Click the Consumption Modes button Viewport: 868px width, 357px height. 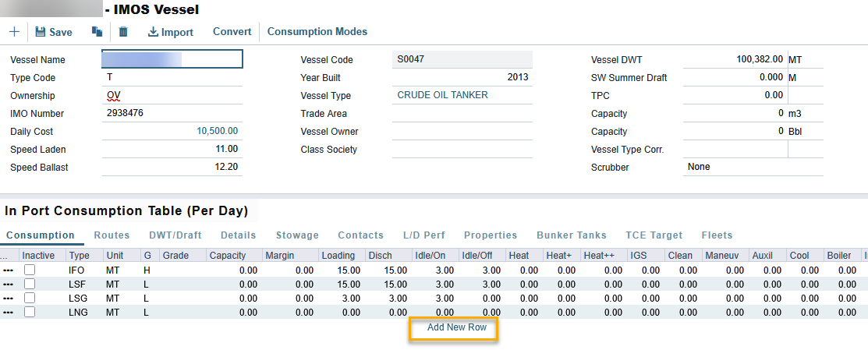click(x=317, y=32)
